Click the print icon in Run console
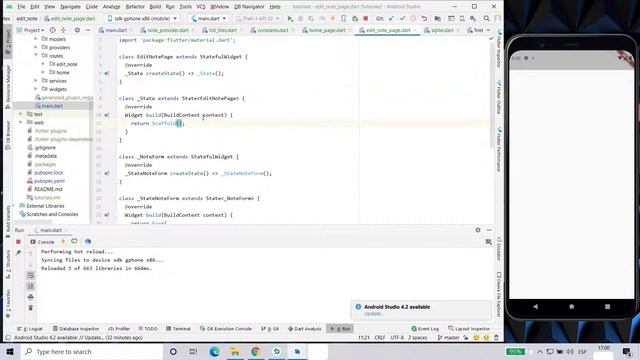The height and width of the screenshot is (360, 640). click(x=31, y=297)
